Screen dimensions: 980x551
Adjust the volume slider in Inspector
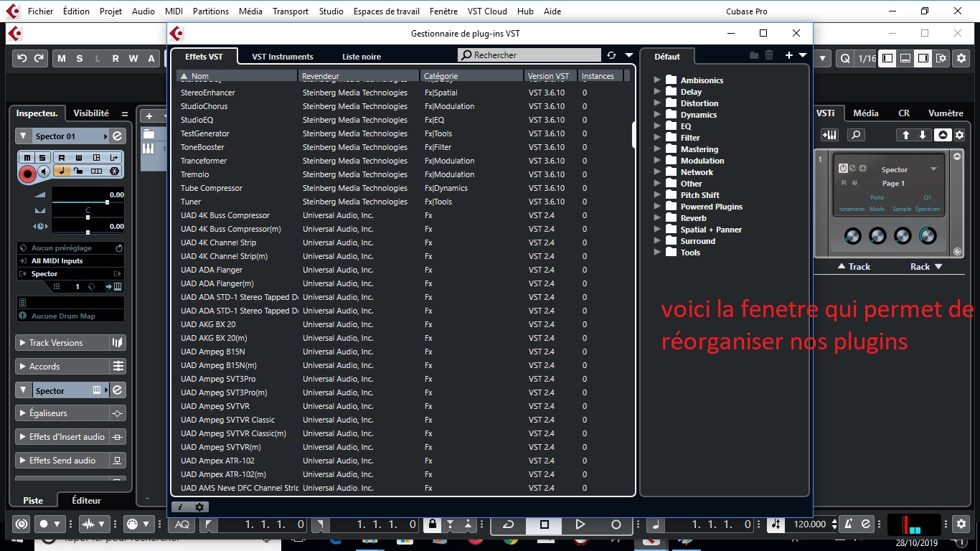coord(88,202)
